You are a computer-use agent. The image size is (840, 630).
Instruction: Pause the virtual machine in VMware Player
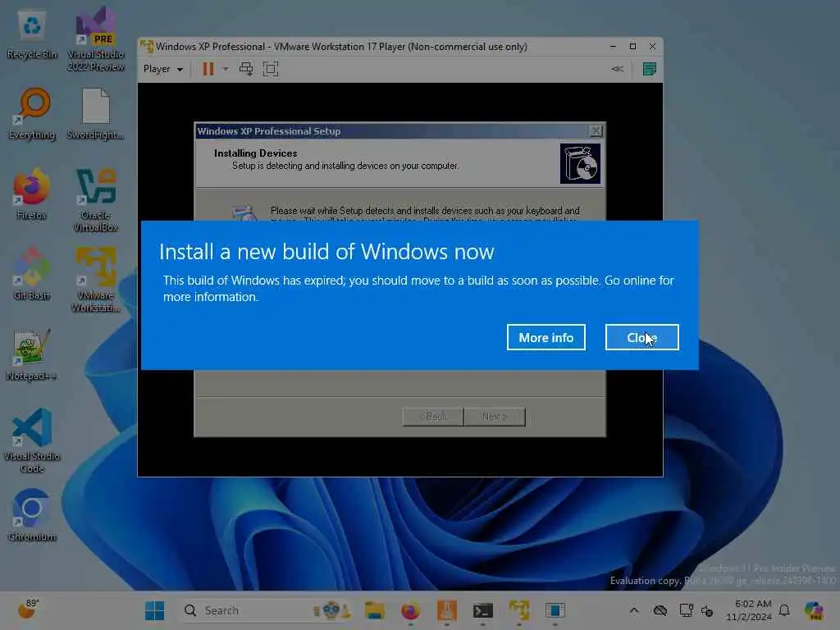click(208, 69)
